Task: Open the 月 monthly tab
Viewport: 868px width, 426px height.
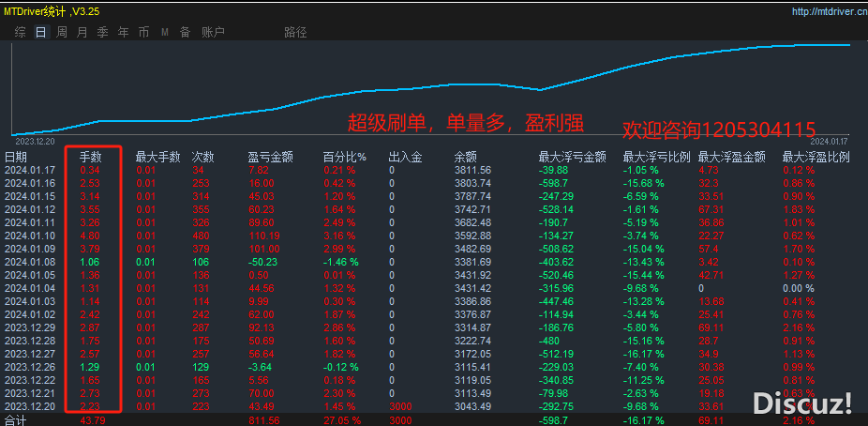Action: (x=82, y=32)
